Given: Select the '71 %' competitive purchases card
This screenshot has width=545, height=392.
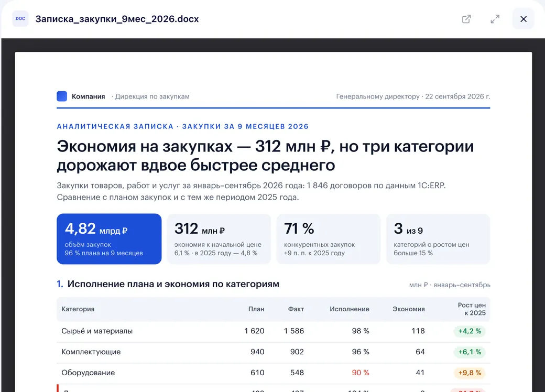Looking at the screenshot, I should coord(329,239).
